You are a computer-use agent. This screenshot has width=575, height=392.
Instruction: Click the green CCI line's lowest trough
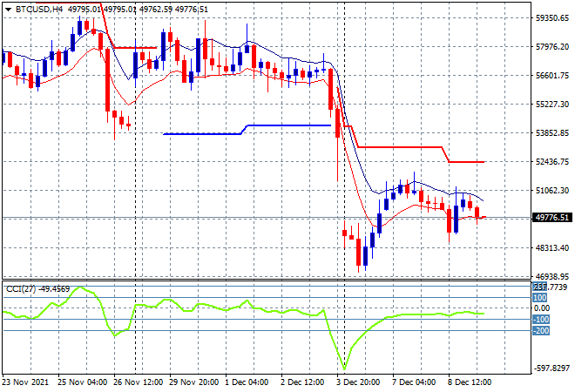[344, 368]
